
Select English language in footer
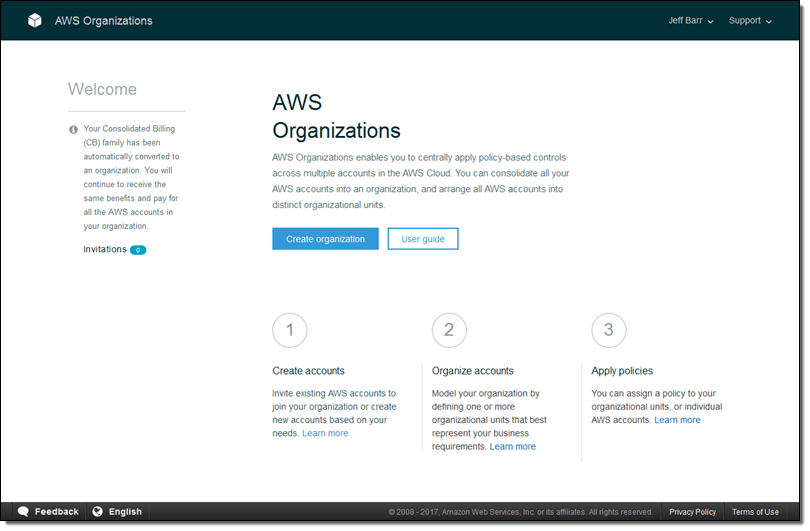[x=125, y=512]
